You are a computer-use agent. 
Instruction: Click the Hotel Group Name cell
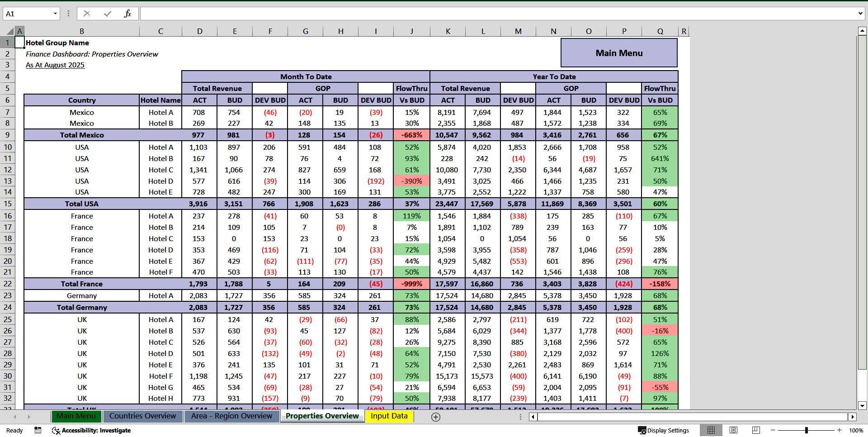(57, 43)
